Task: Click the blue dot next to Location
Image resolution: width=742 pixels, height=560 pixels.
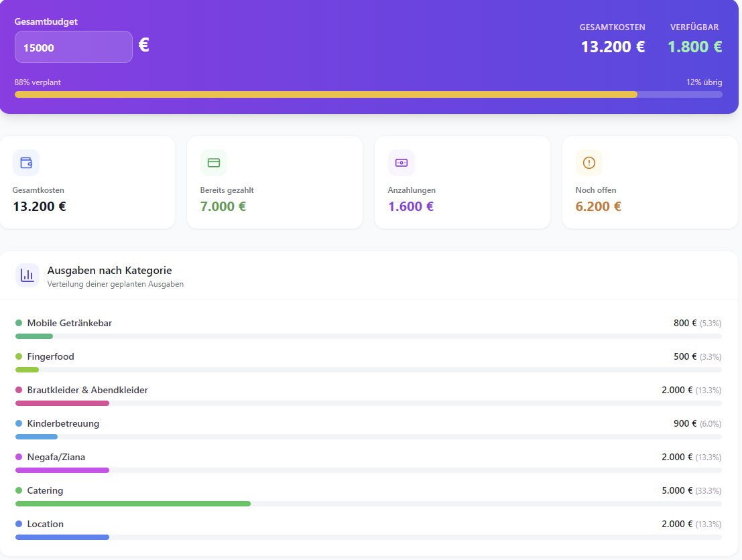Action: coord(19,524)
